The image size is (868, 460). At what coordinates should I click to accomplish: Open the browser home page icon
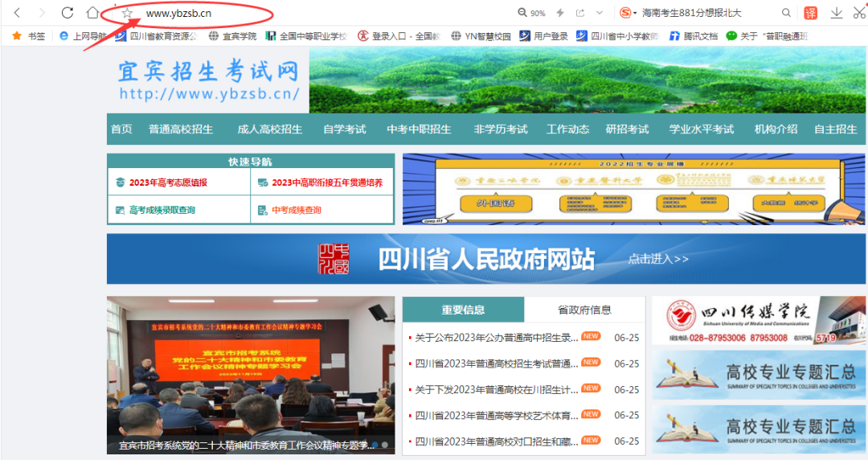[x=92, y=12]
